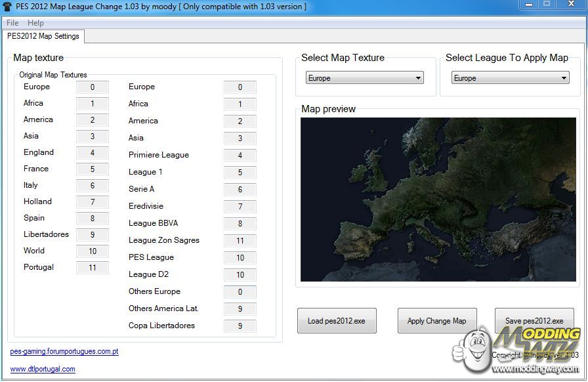The width and height of the screenshot is (588, 382).
Task: Expand Select League To Apply Map dropdown
Action: click(x=511, y=78)
